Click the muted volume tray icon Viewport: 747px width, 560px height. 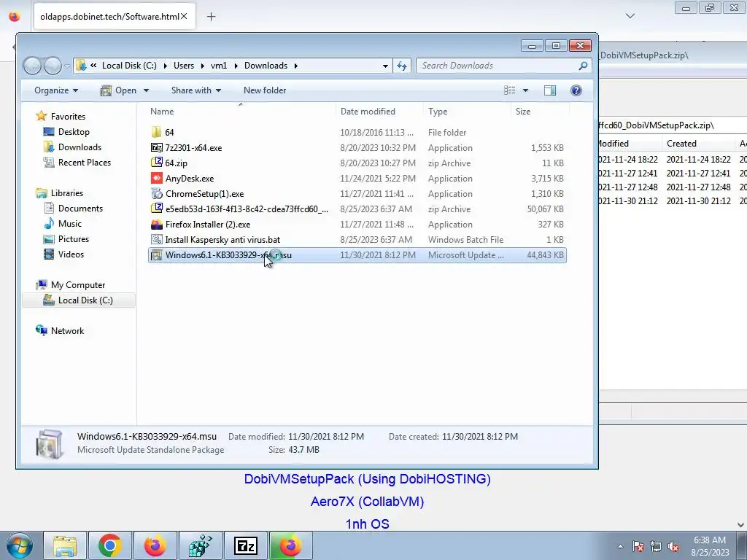[673, 547]
